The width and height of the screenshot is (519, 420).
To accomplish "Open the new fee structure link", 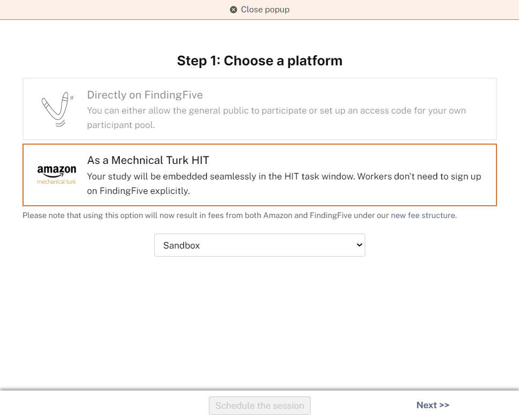I will (x=423, y=215).
